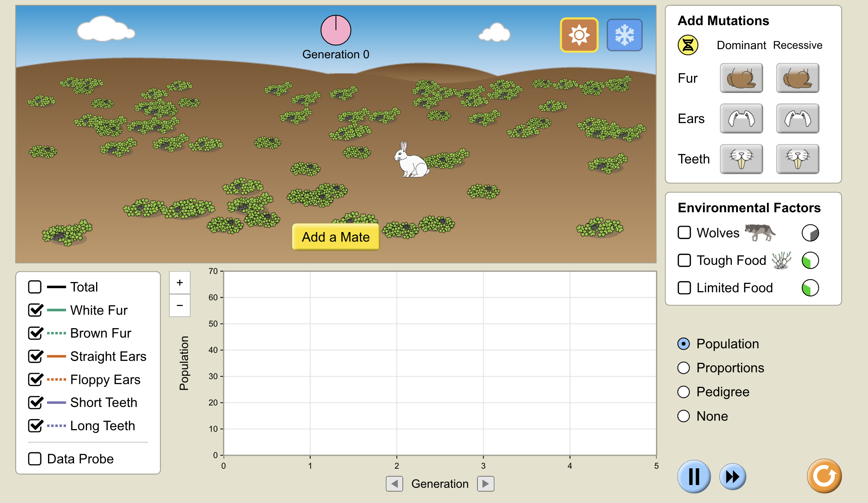868x503 pixels.
Task: Add recessive floppy ears mutation
Action: [797, 119]
